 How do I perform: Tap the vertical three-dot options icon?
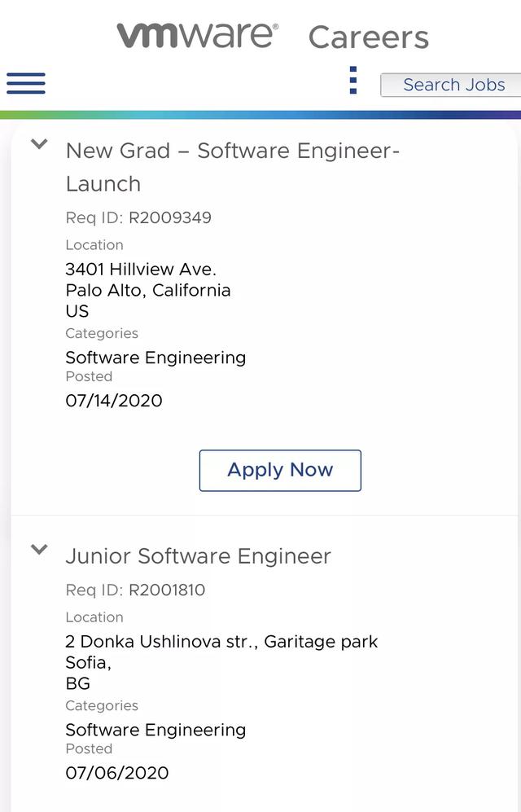click(x=352, y=81)
